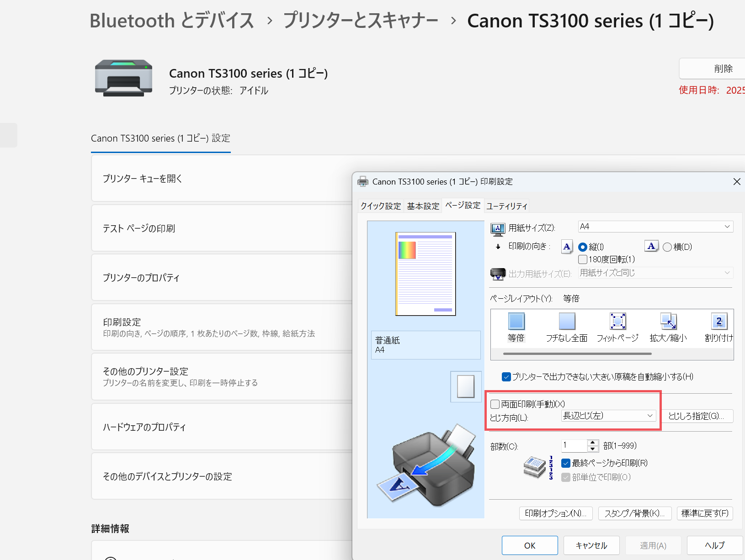
Task: Open the 用紙サイズ A4 dropdown
Action: tap(655, 227)
